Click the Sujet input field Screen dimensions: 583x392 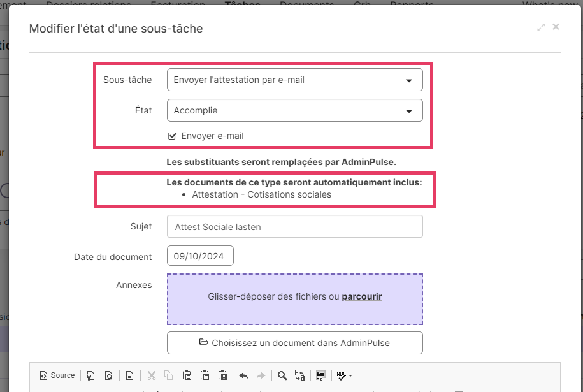point(295,226)
